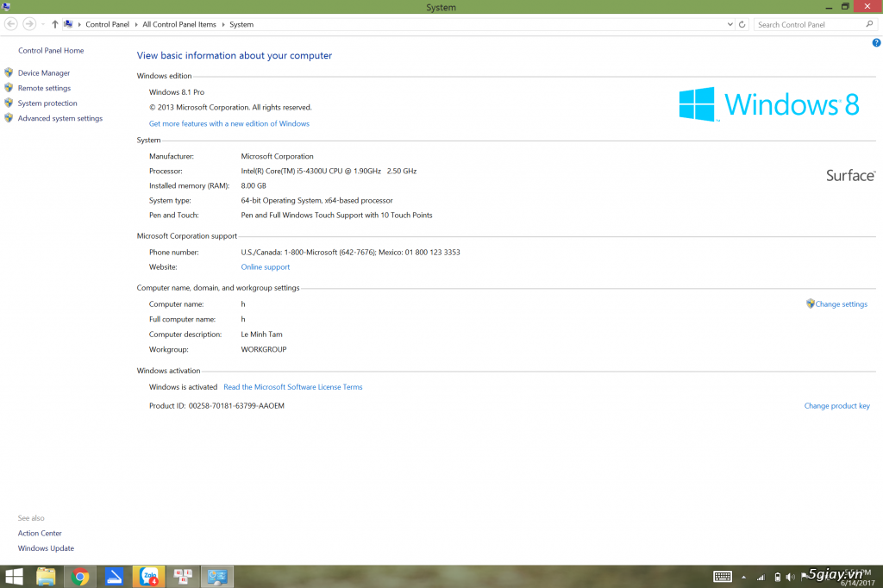Click the Up one level arrow

(54, 24)
